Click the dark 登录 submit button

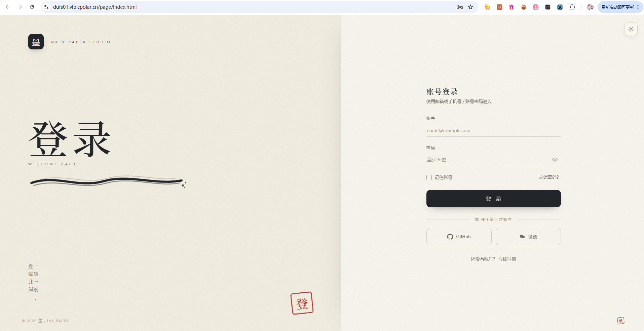[493, 199]
